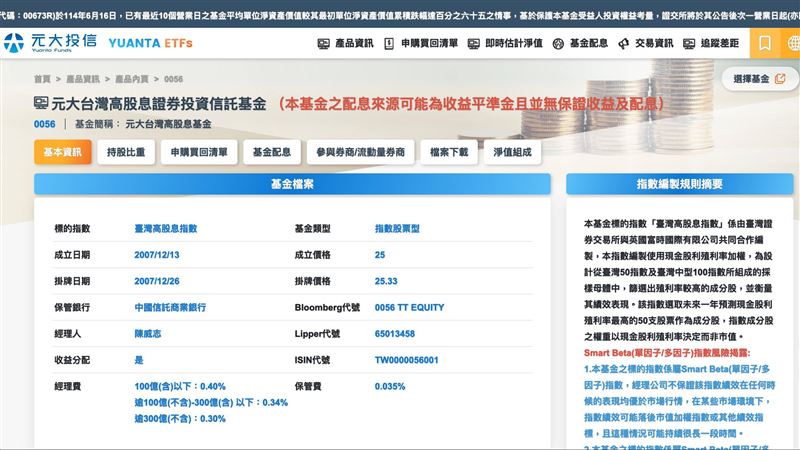Click the globe language icon
This screenshot has height=450, width=800.
[x=793, y=43]
